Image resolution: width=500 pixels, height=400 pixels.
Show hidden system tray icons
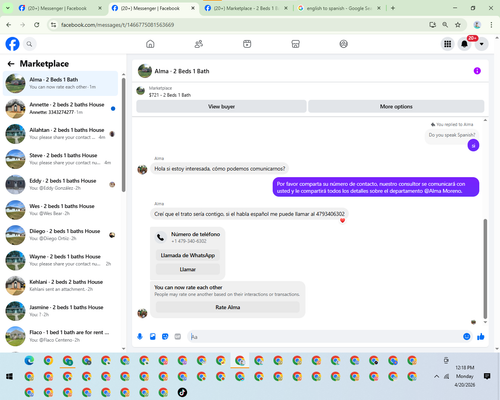(436, 376)
